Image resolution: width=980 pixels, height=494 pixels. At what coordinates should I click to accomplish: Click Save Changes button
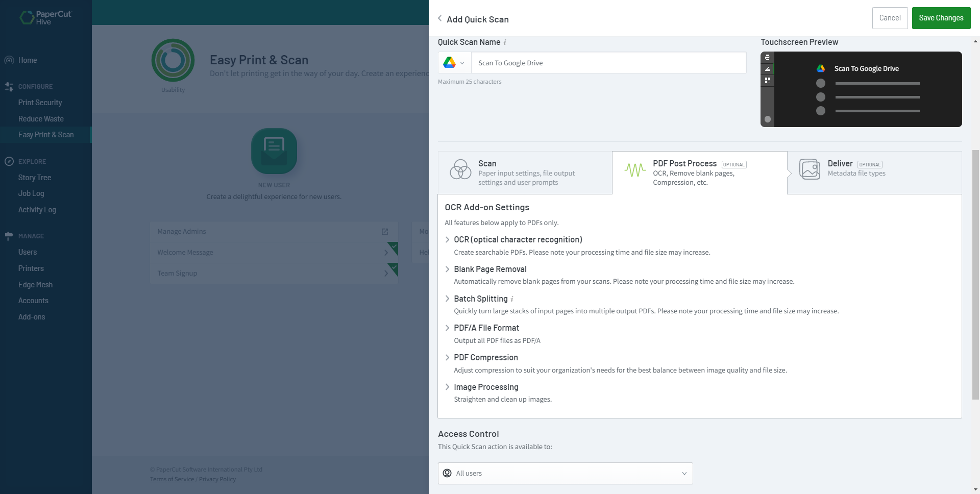point(941,18)
